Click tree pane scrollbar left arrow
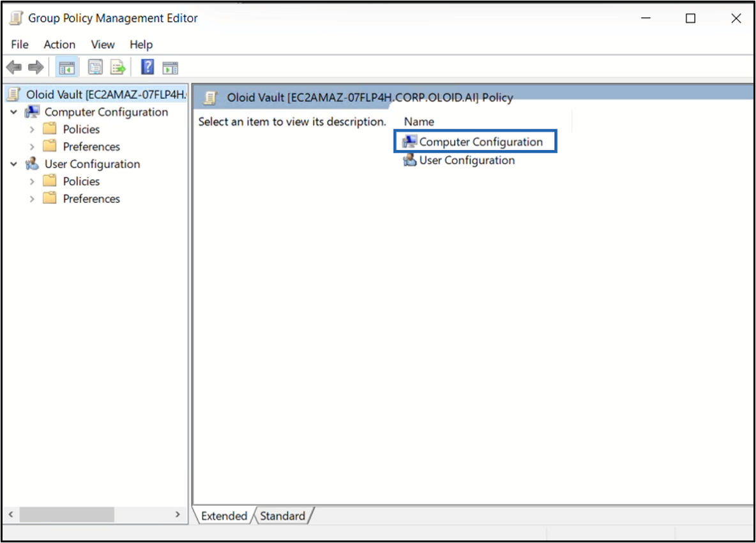 click(11, 514)
